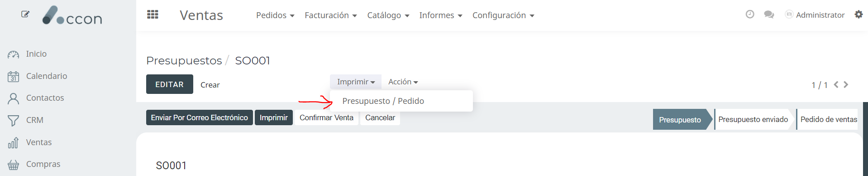Open the apps grid menu icon

click(153, 15)
